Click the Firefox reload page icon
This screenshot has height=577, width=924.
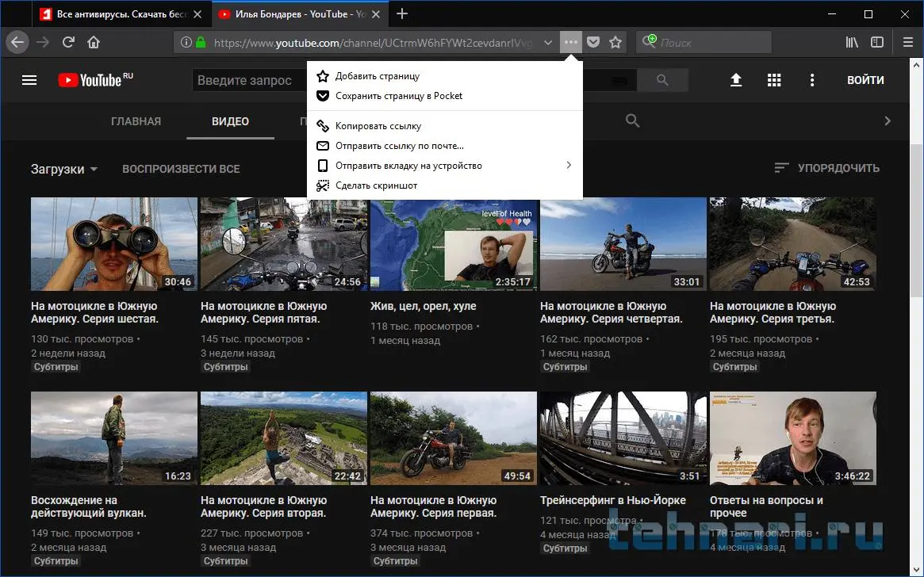click(69, 43)
